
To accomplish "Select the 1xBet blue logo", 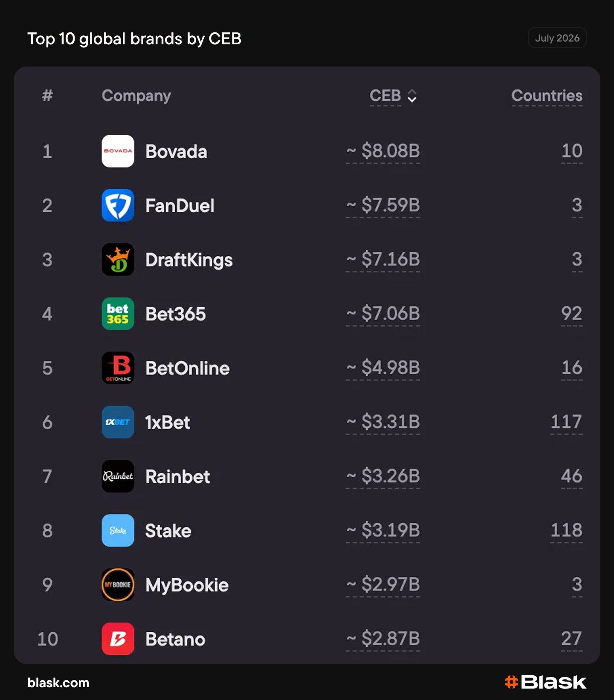I will tap(118, 422).
